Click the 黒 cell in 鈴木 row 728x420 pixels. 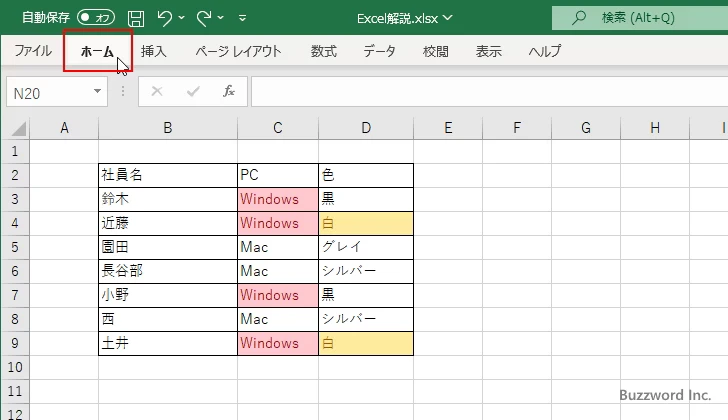[366, 200]
